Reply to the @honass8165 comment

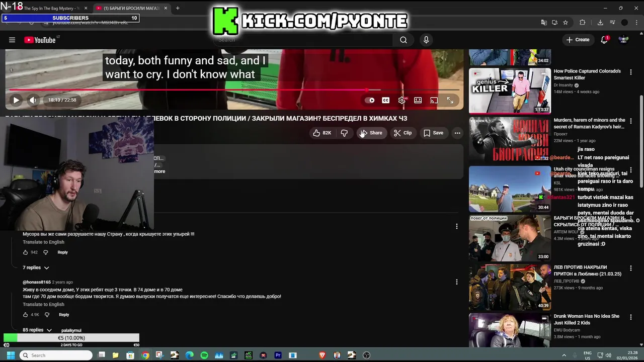coord(64,315)
